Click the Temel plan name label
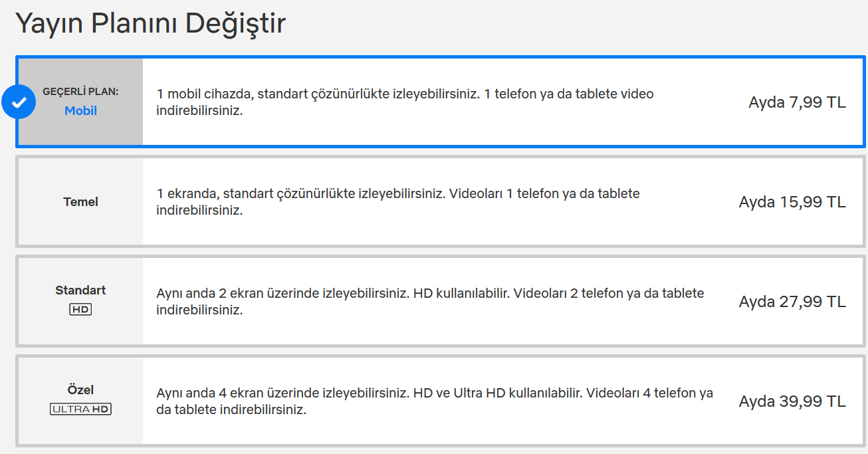The height and width of the screenshot is (454, 868). pyautogui.click(x=80, y=202)
